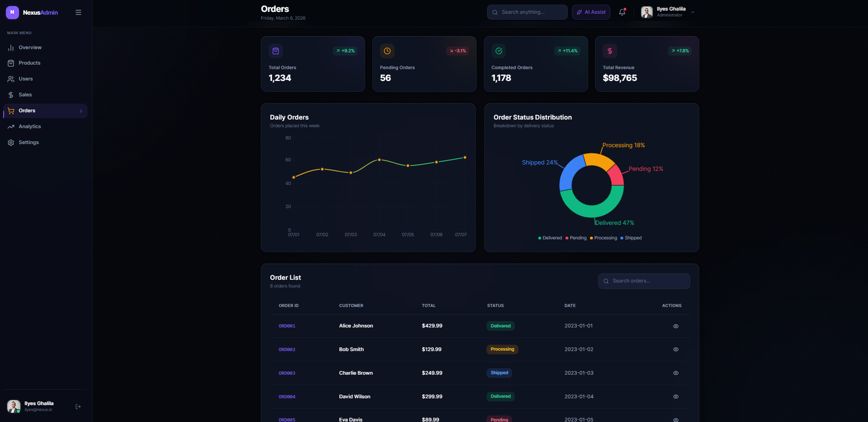View Bob Smith's order eye icon
This screenshot has height=422, width=868.
(x=675, y=350)
